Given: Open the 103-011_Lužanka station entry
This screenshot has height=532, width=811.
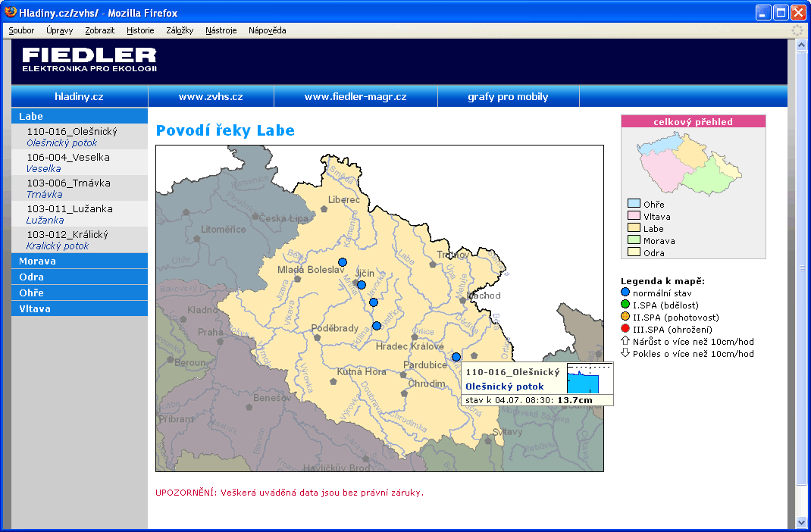Looking at the screenshot, I should (68, 209).
